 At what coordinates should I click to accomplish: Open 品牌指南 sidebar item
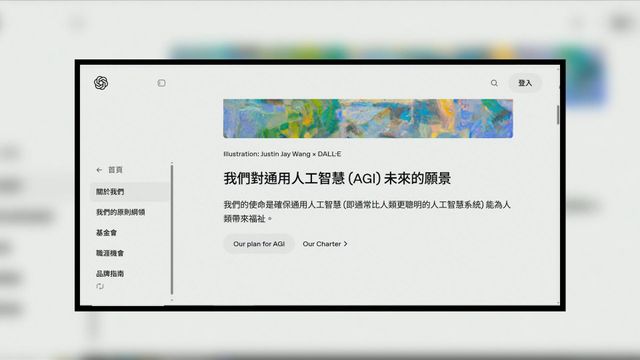tap(110, 273)
